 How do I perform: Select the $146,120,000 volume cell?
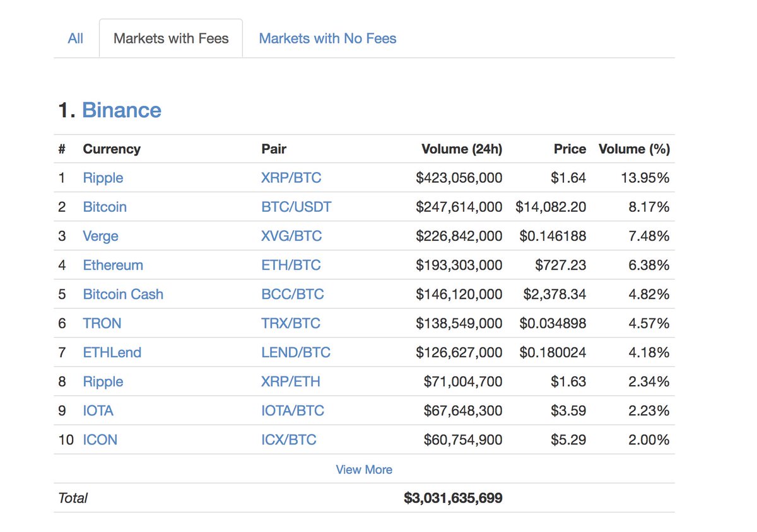pos(459,294)
